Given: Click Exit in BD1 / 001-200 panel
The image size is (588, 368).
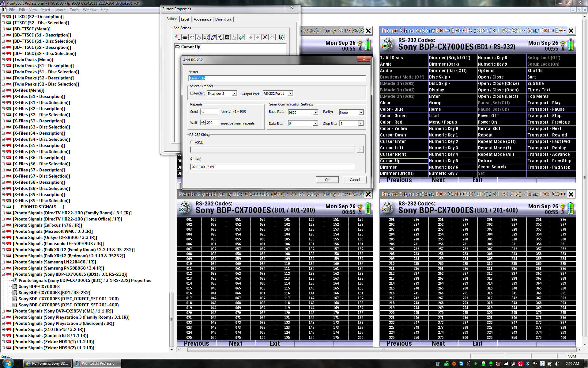Looking at the screenshot, I should (275, 343).
